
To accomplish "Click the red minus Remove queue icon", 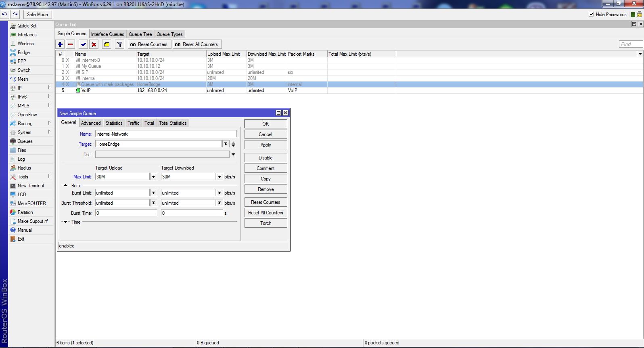I will click(71, 44).
